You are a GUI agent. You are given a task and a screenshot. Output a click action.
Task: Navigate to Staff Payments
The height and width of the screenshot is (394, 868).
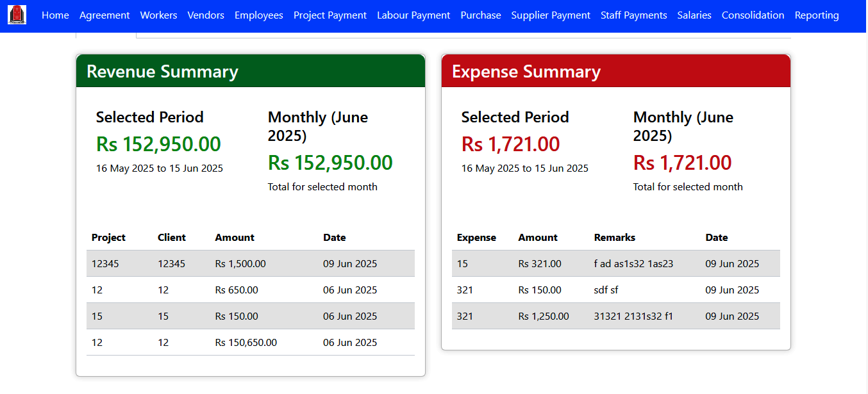pos(633,15)
